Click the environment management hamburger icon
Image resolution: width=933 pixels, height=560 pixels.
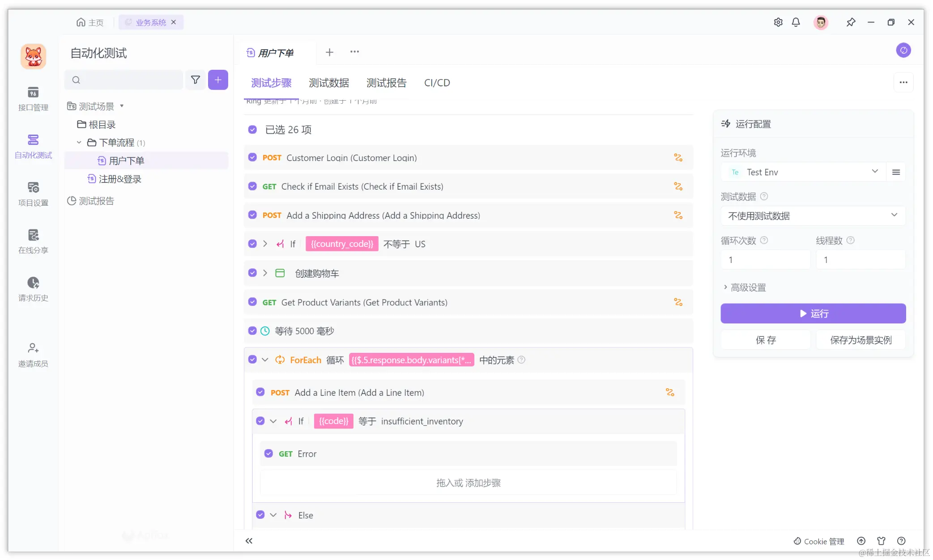coord(896,172)
